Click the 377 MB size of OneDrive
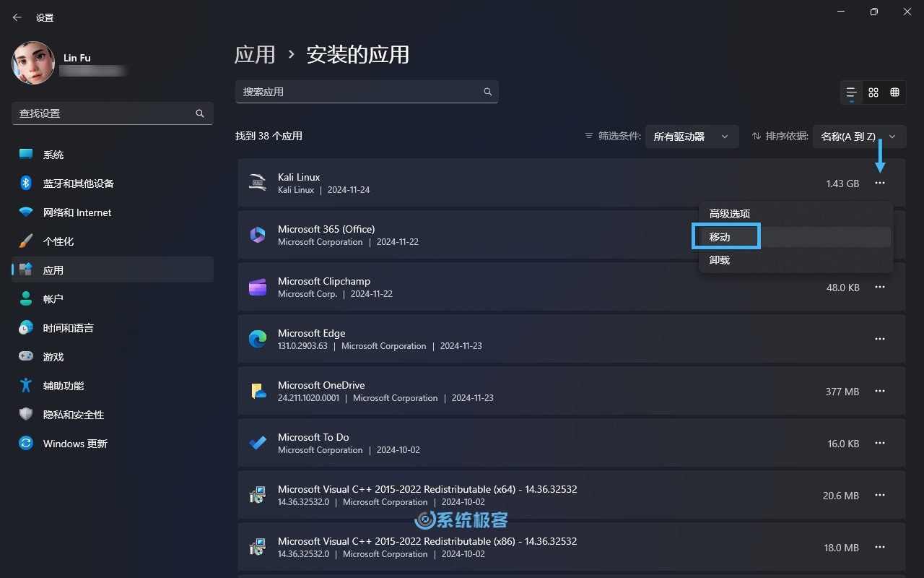 pos(842,392)
